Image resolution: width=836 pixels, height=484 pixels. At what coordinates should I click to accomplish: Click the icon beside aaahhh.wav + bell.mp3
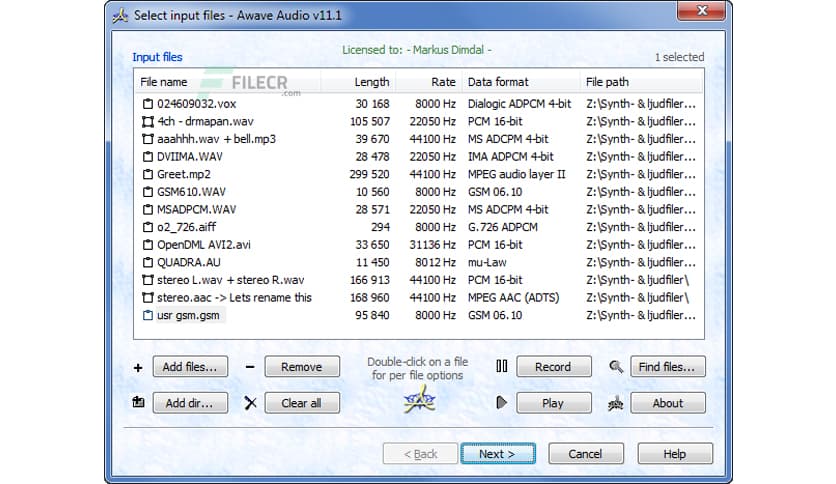coord(148,139)
